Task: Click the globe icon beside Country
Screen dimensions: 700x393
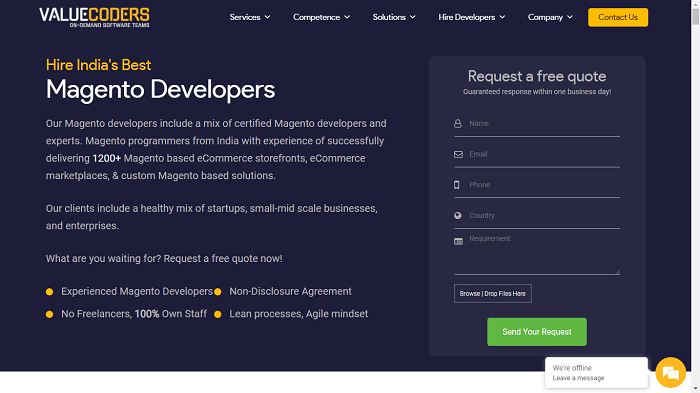Action: click(458, 216)
